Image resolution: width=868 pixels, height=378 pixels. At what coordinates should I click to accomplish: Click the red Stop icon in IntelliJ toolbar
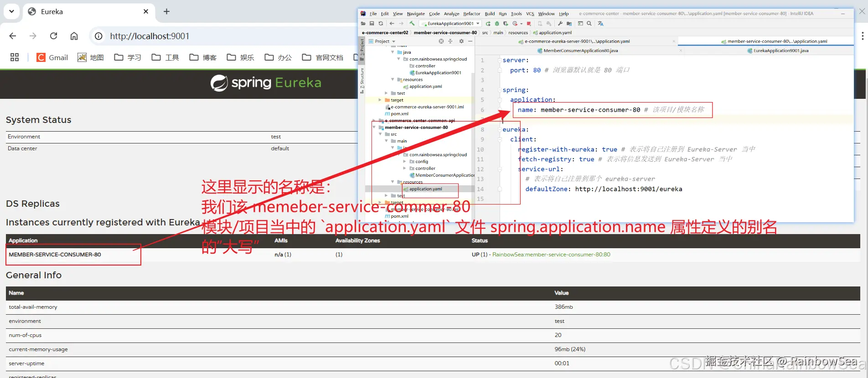[x=529, y=24]
